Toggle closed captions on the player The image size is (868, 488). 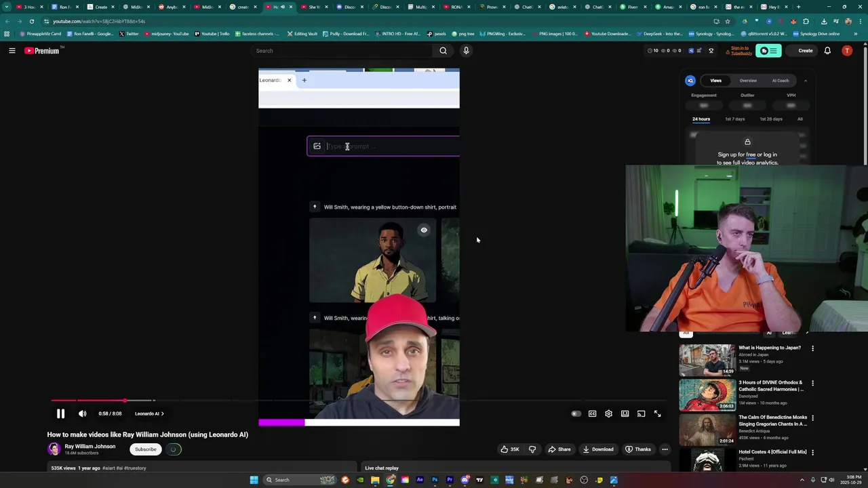[x=592, y=413]
